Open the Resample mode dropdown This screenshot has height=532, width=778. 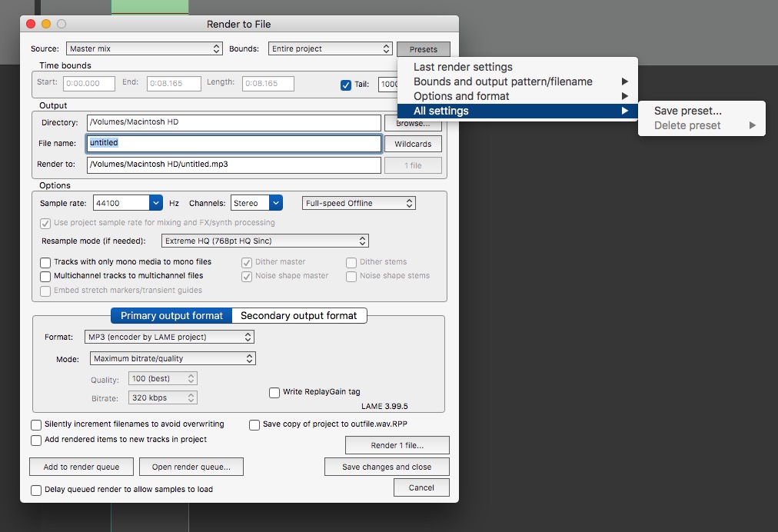pos(265,241)
